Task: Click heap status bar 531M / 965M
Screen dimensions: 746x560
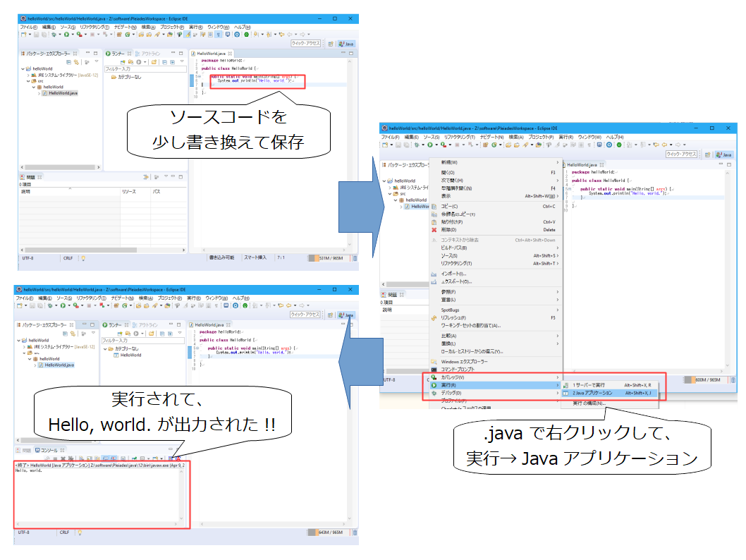Action: (329, 258)
